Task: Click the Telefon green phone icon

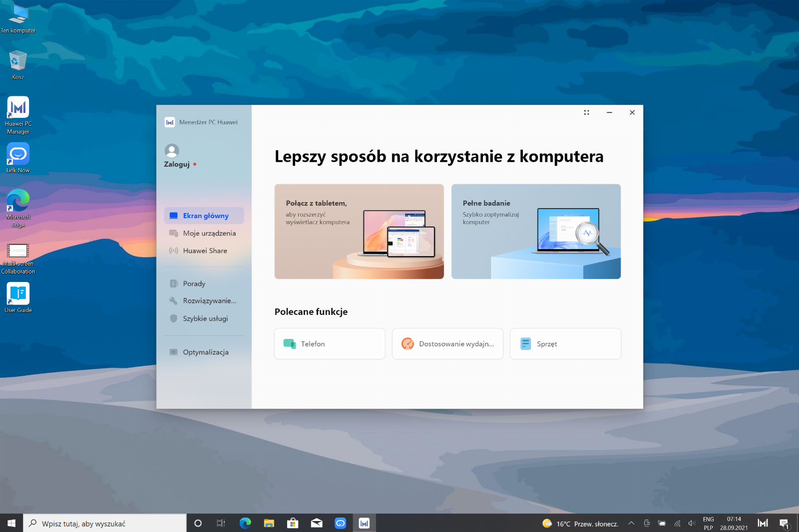Action: point(290,344)
